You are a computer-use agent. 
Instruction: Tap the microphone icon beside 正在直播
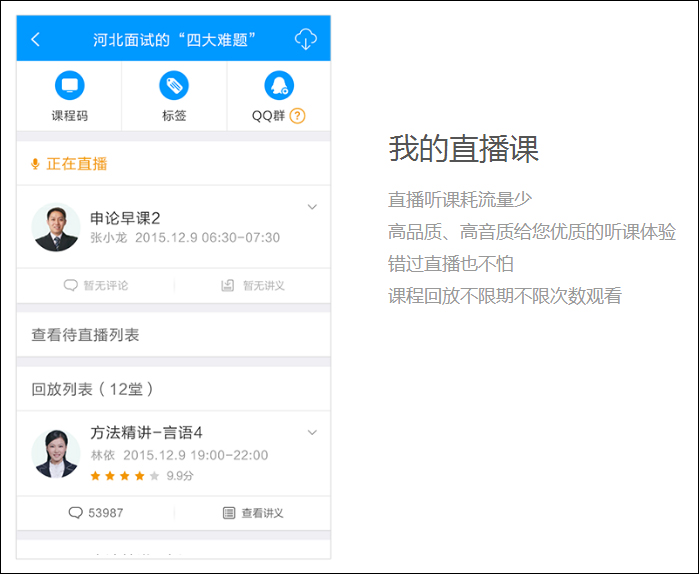click(x=36, y=164)
